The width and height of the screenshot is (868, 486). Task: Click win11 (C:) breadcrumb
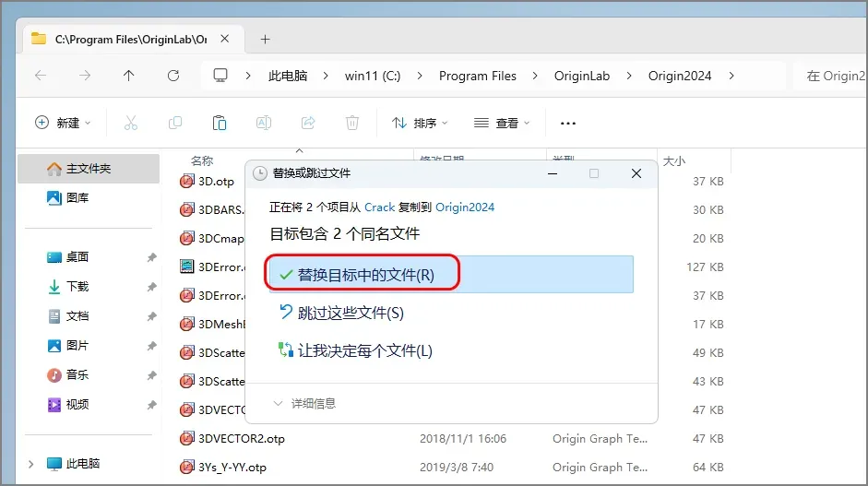click(373, 76)
